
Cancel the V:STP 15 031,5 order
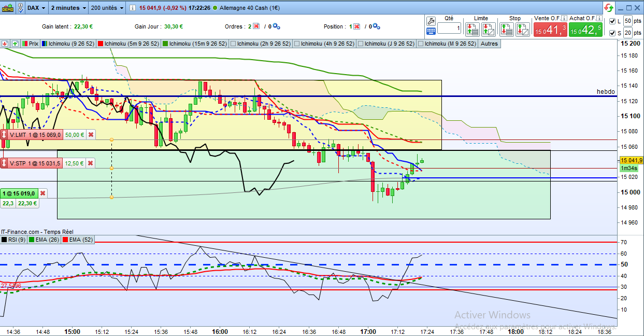point(91,163)
